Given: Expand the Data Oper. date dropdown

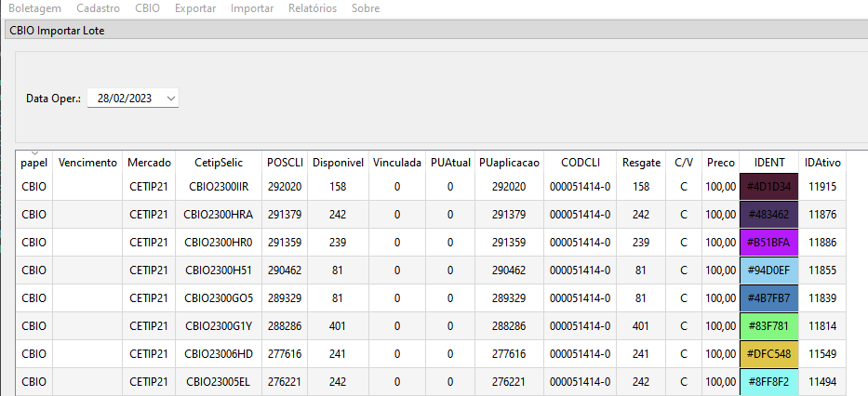Looking at the screenshot, I should [x=171, y=99].
